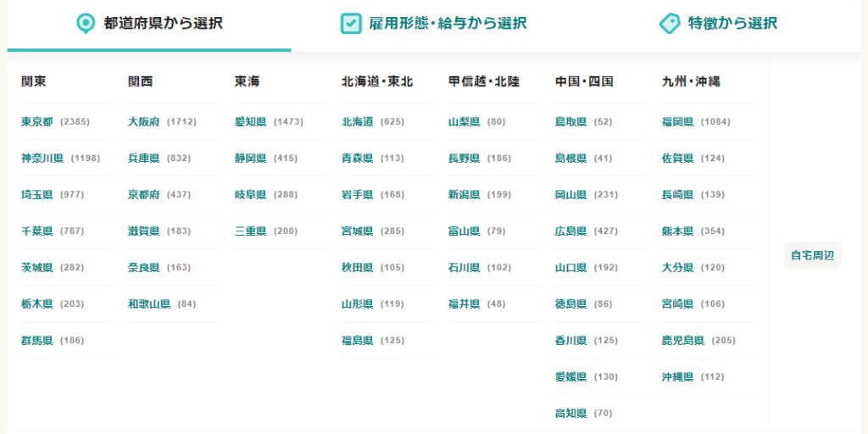Choose the 山梨県 link

464,122
